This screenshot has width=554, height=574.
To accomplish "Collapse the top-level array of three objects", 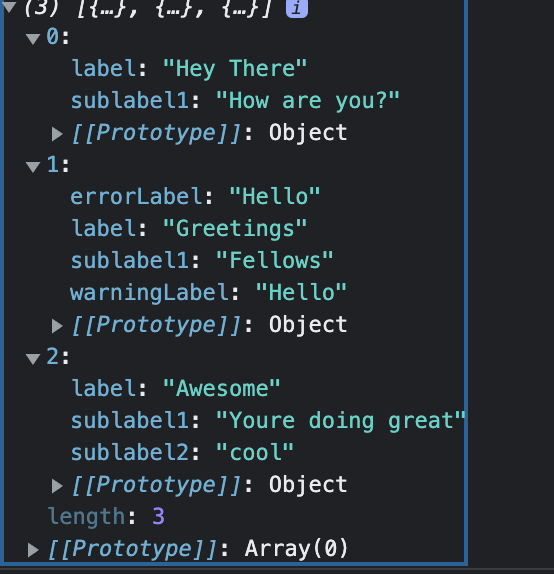I will click(x=9, y=7).
